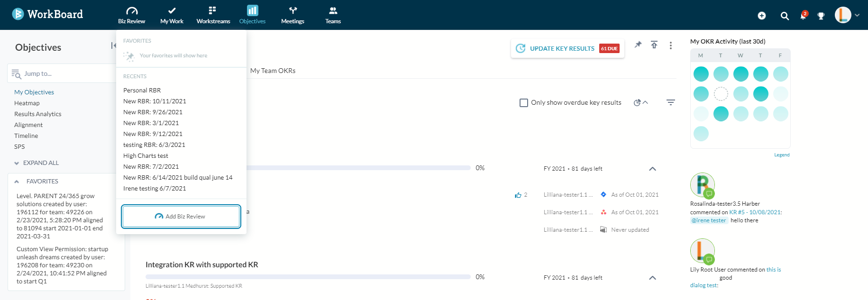Open New RBR: 9/26/2021
Image resolution: width=868 pixels, height=300 pixels.
(153, 112)
